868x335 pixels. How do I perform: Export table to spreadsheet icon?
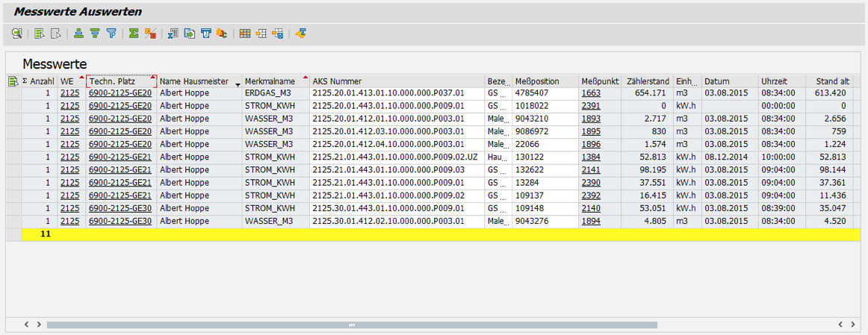point(173,34)
